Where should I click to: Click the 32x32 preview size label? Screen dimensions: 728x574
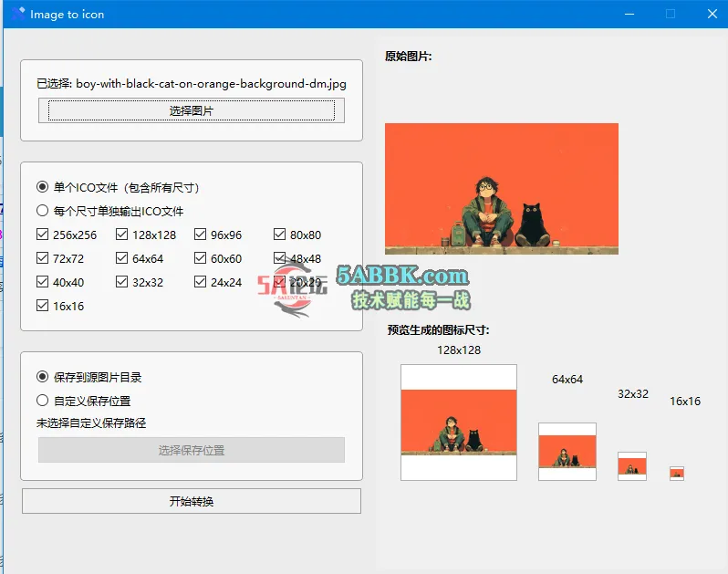[633, 393]
